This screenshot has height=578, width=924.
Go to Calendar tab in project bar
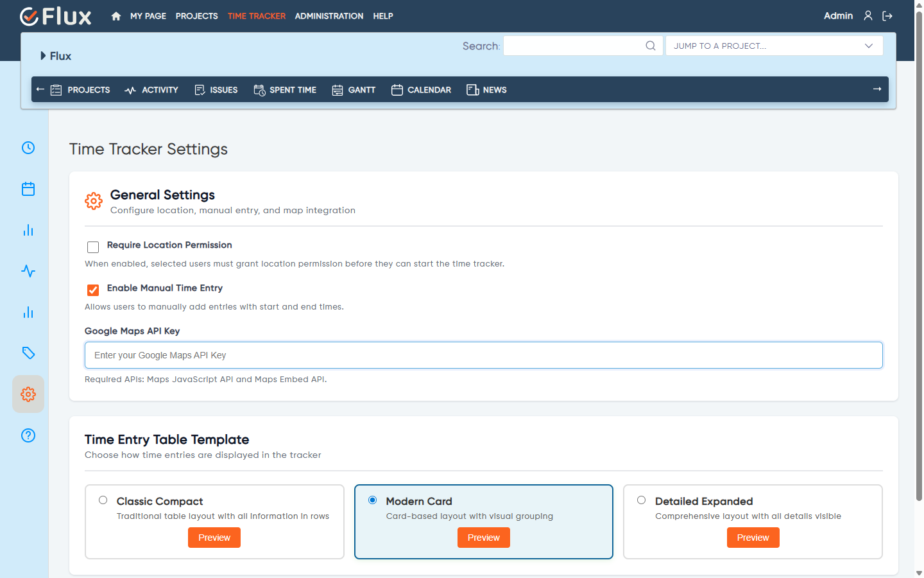click(421, 90)
